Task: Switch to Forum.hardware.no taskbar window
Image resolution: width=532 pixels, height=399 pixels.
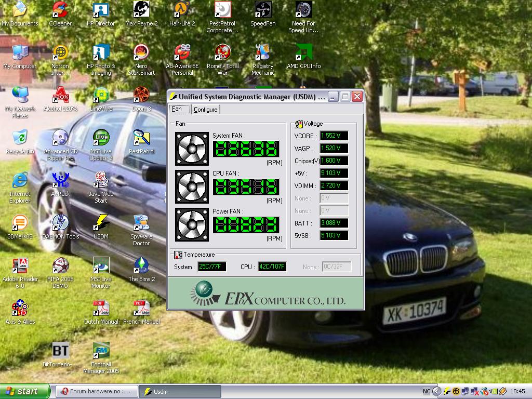Action: point(97,392)
